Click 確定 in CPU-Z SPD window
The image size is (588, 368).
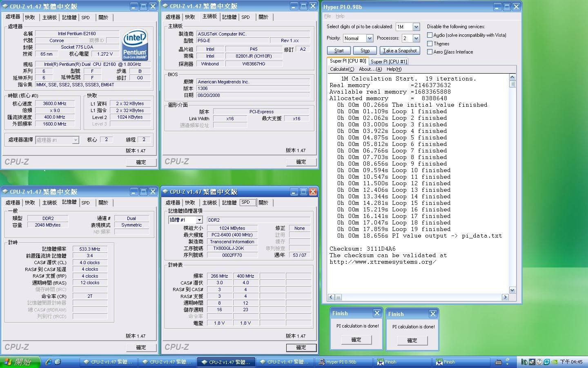click(x=301, y=348)
